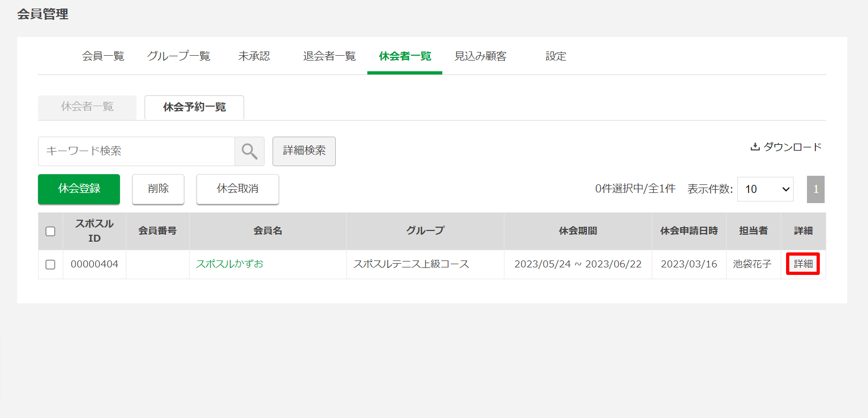Click the page 1 pagination button
868x418 pixels.
(816, 189)
